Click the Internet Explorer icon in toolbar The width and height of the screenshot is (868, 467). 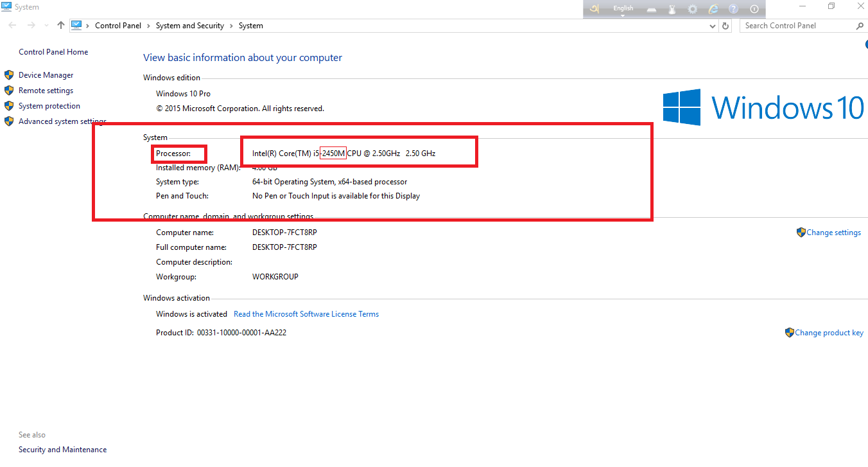coord(713,9)
